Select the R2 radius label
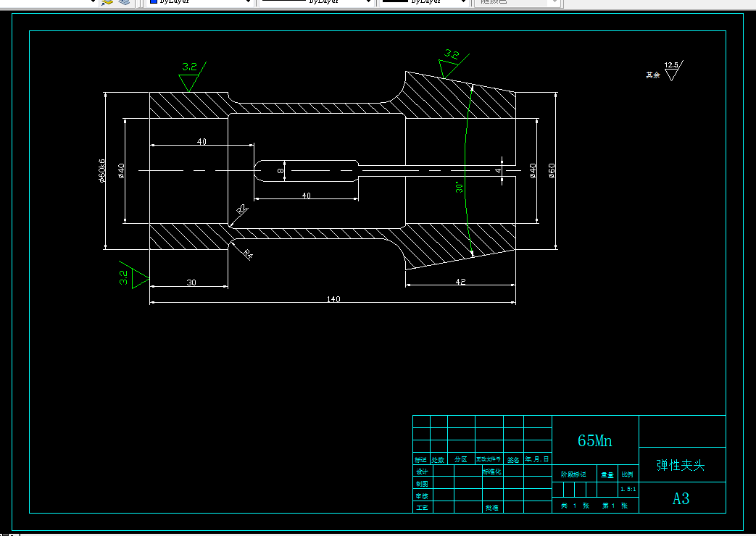756x536 pixels. (x=243, y=209)
